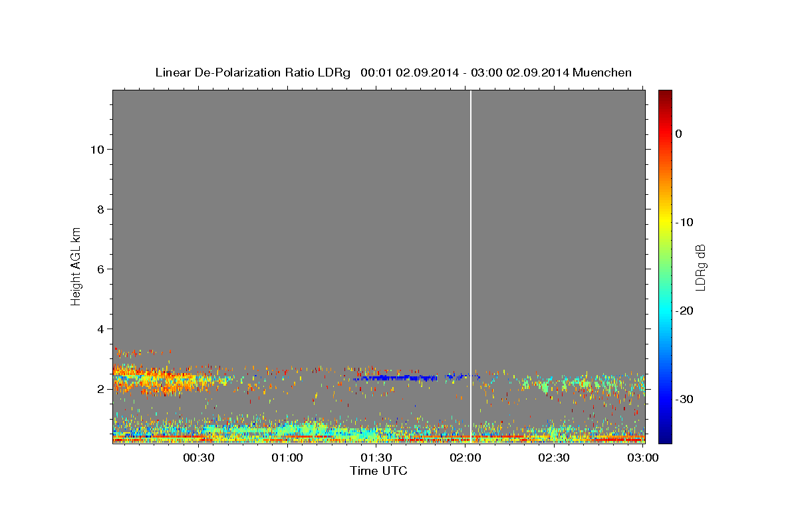Click the 'Height AGL km' axis label

click(76, 265)
